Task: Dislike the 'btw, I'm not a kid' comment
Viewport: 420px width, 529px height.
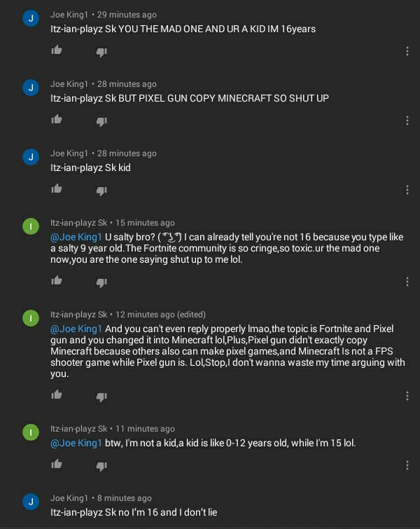Action: pos(101,465)
